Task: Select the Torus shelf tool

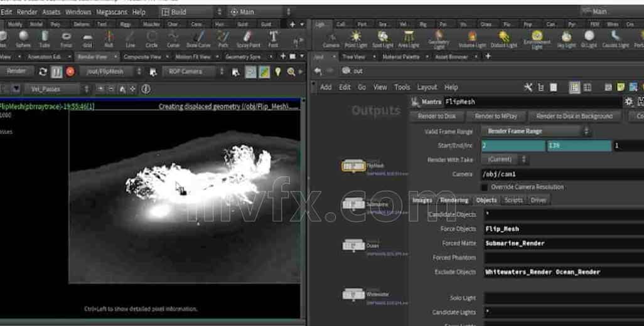Action: point(66,38)
